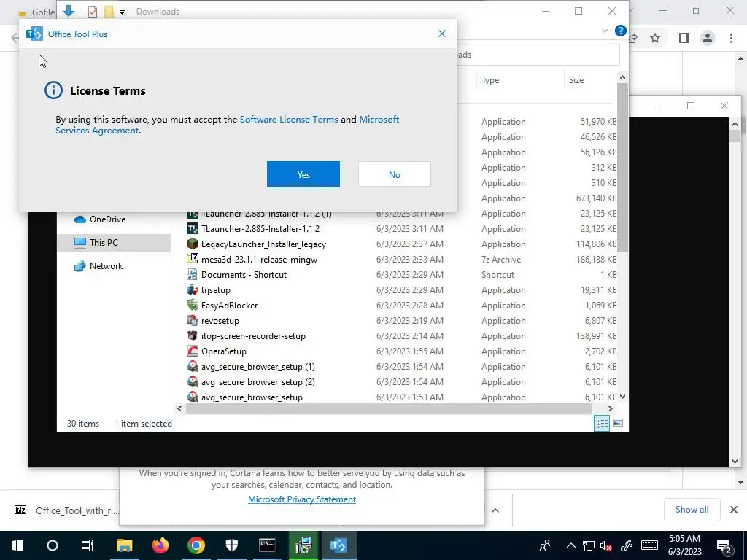The width and height of the screenshot is (747, 560).
Task: Select the OperaSetup file
Action: (223, 351)
